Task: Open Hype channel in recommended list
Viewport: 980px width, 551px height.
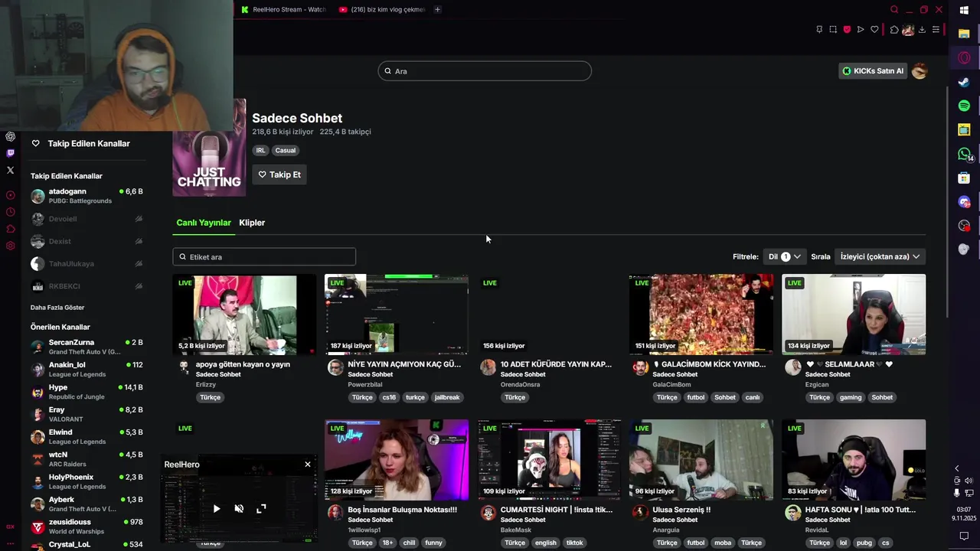Action: click(87, 392)
